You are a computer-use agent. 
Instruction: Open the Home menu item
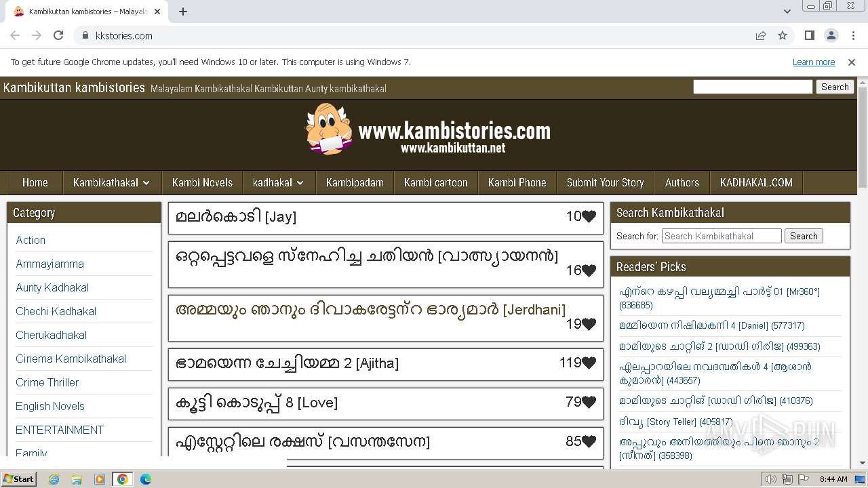35,182
